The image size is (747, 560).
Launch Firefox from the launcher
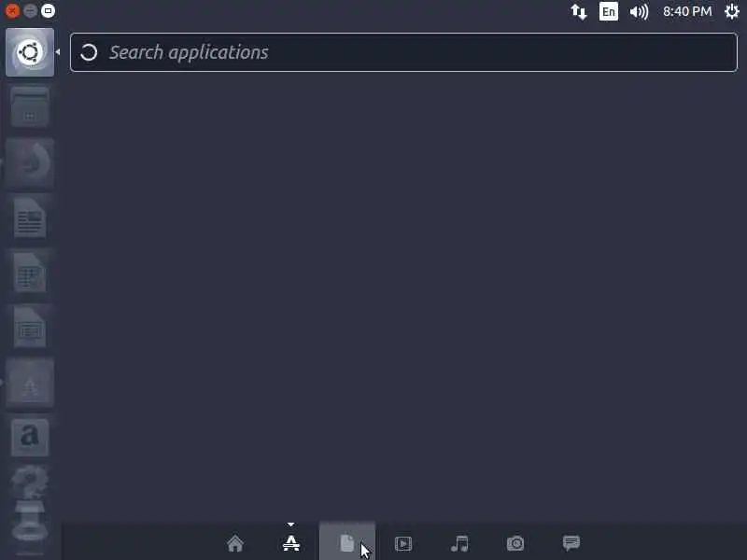tap(30, 162)
